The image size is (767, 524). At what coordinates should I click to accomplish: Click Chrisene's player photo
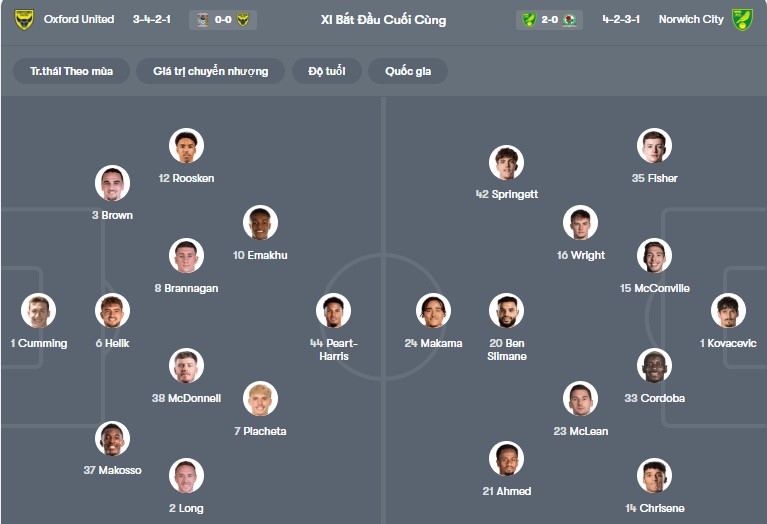click(654, 476)
